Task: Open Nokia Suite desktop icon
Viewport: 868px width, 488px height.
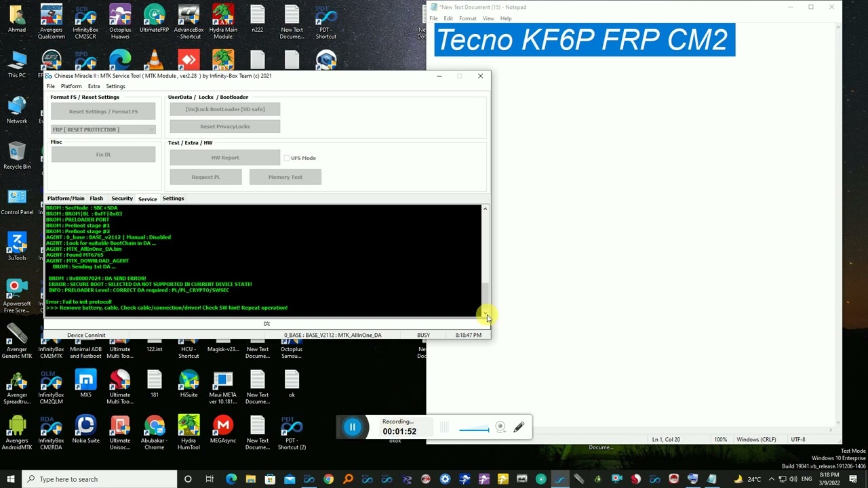Action: [85, 429]
